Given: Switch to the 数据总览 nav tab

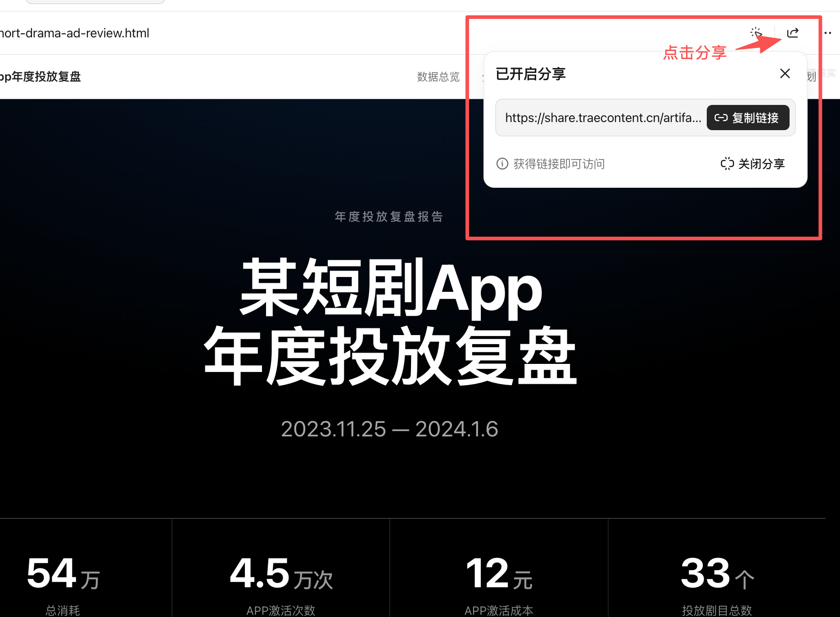Looking at the screenshot, I should [x=438, y=77].
